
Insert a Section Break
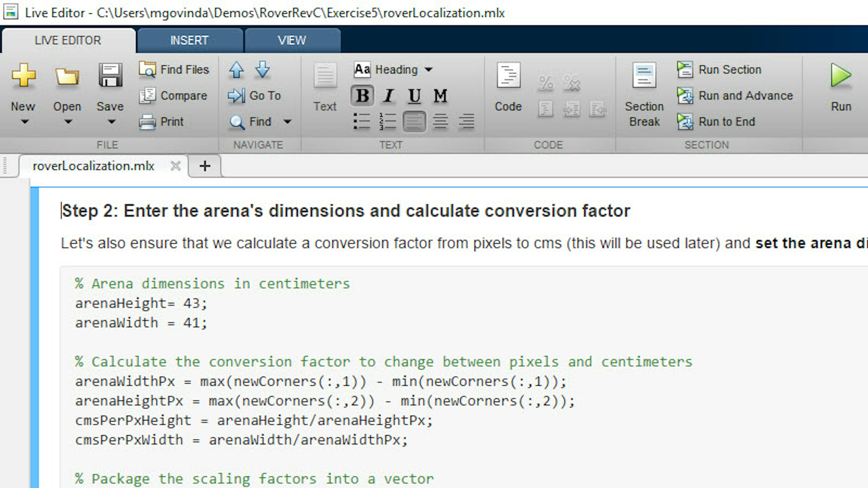644,94
